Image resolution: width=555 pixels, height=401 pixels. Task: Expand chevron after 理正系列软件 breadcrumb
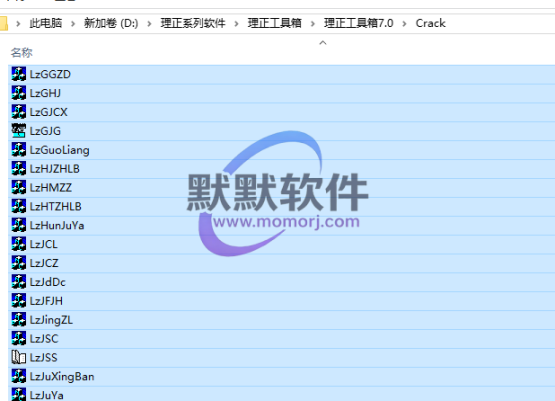click(x=236, y=24)
